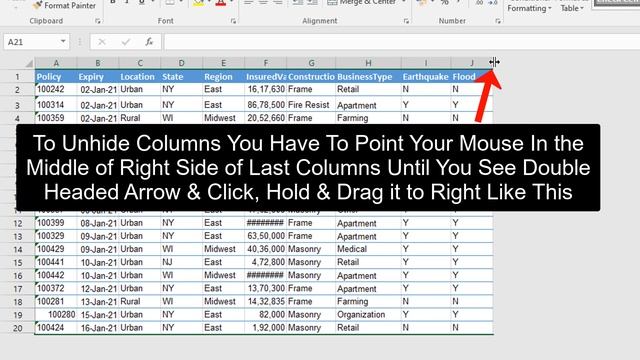This screenshot has width=640, height=360.
Task: Select column C header
Action: [x=140, y=63]
